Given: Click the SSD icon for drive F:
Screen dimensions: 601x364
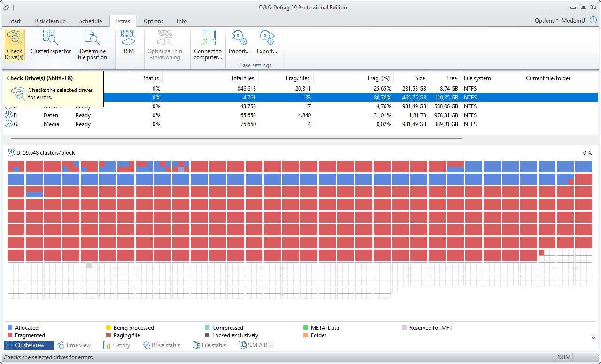Looking at the screenshot, I should tap(8, 115).
